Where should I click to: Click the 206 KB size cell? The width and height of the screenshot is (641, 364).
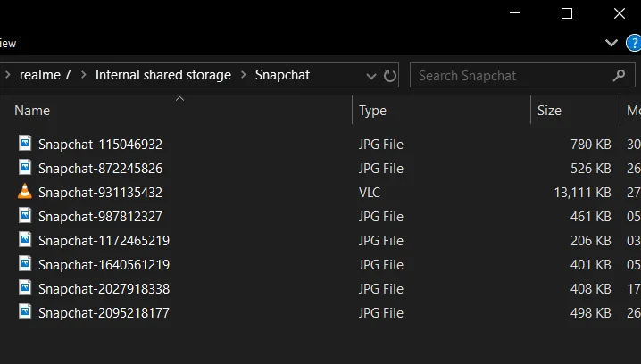point(591,241)
